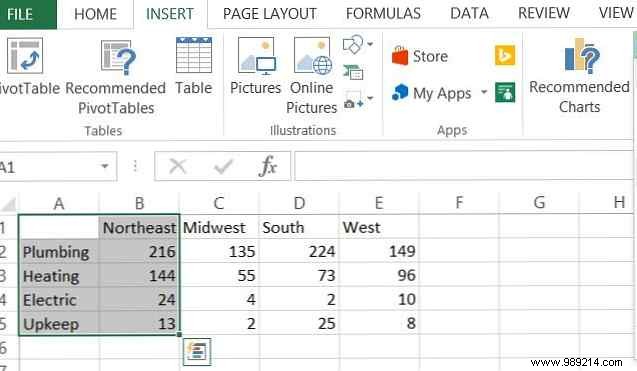
Task: Take a Screenshot clipping
Action: (353, 100)
